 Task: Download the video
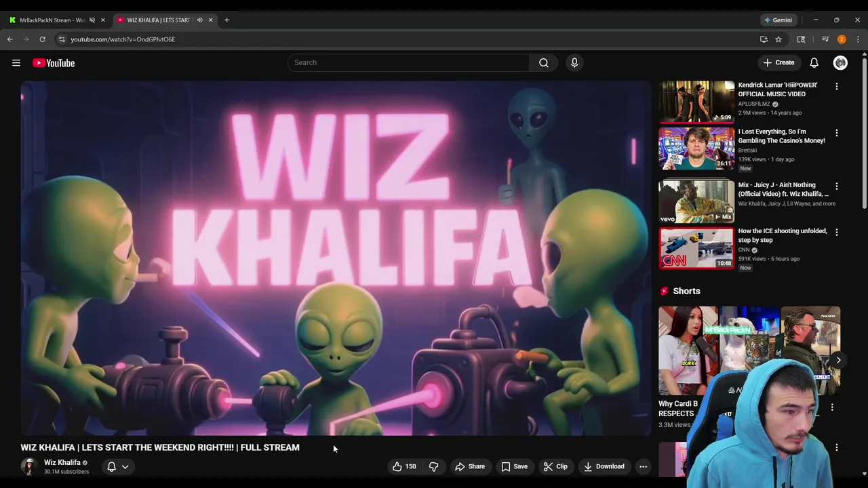coord(604,466)
